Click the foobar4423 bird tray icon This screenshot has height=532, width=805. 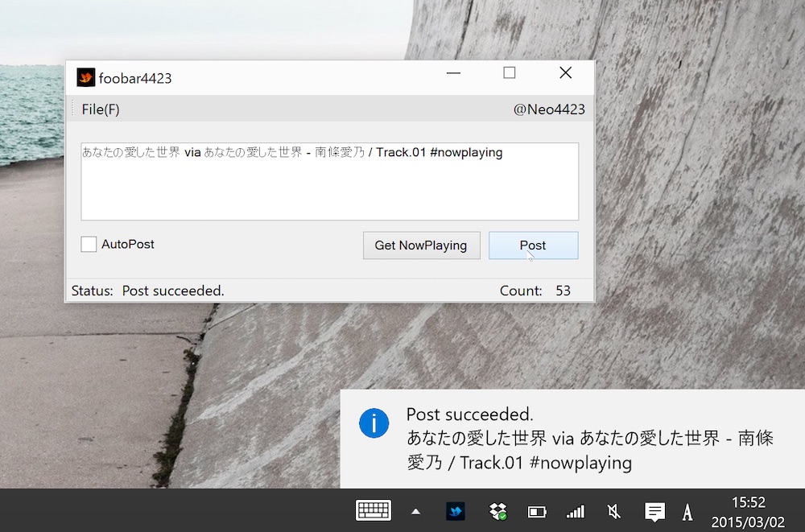tap(456, 511)
